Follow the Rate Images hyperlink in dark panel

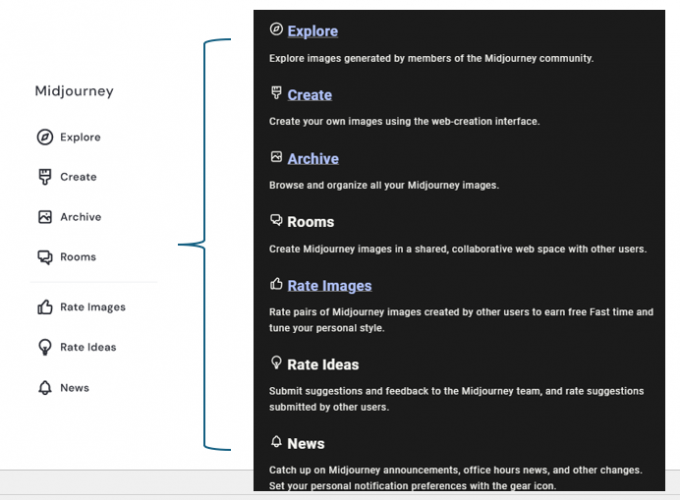tap(330, 286)
